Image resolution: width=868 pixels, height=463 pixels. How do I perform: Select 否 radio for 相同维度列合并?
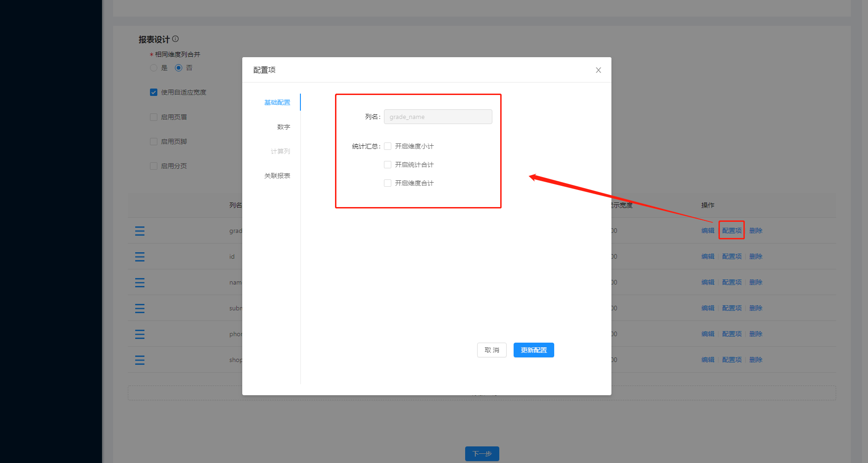[179, 68]
